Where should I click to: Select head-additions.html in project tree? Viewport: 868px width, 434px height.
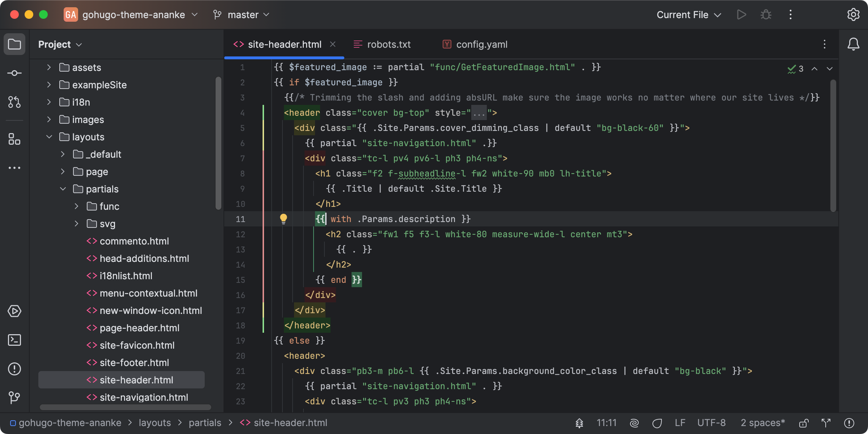pyautogui.click(x=138, y=258)
